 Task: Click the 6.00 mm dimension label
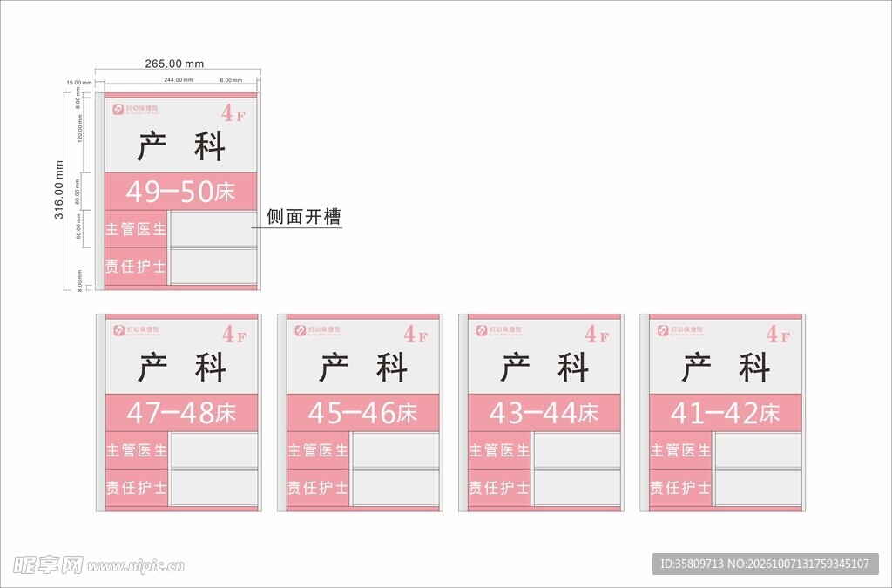point(231,80)
